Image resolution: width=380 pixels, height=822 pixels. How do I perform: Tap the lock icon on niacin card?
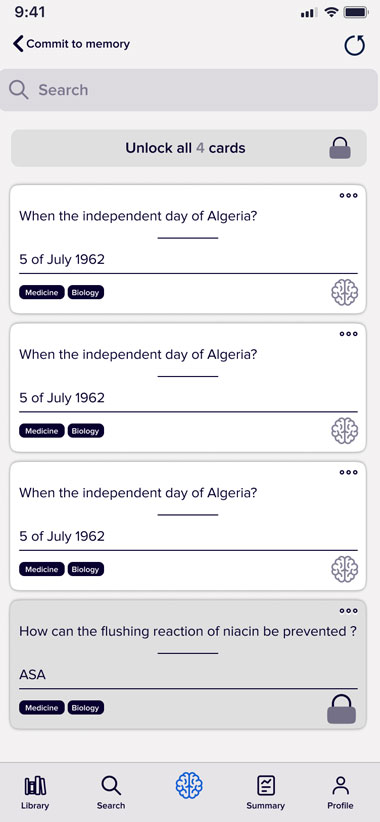coord(342,709)
